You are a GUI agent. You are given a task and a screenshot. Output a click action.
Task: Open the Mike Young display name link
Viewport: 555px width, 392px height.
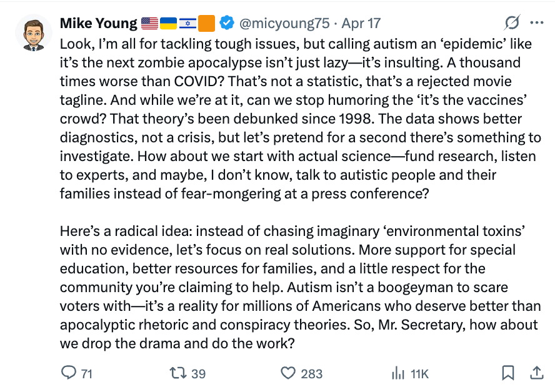(x=98, y=24)
